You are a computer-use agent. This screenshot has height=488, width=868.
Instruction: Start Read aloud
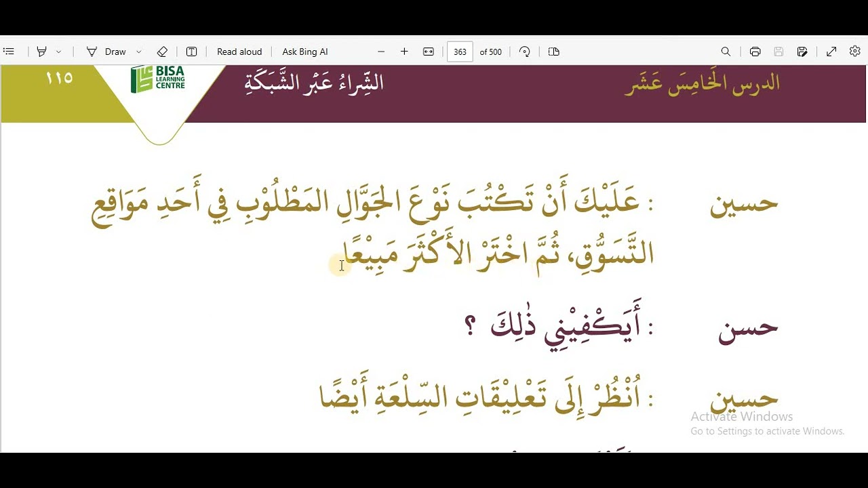239,52
